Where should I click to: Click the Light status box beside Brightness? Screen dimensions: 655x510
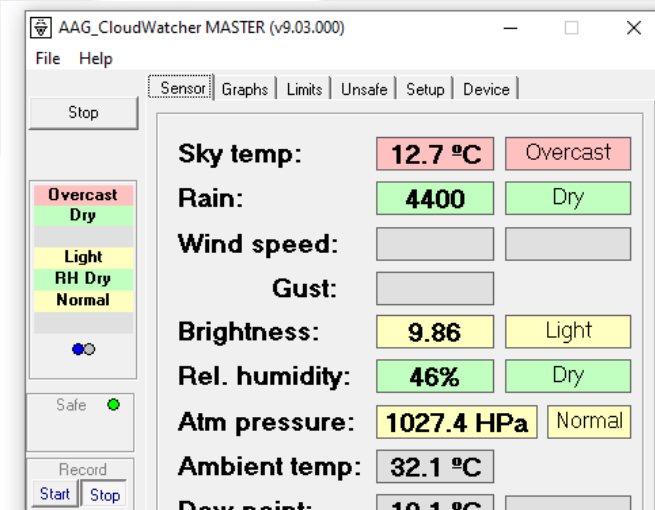(568, 332)
